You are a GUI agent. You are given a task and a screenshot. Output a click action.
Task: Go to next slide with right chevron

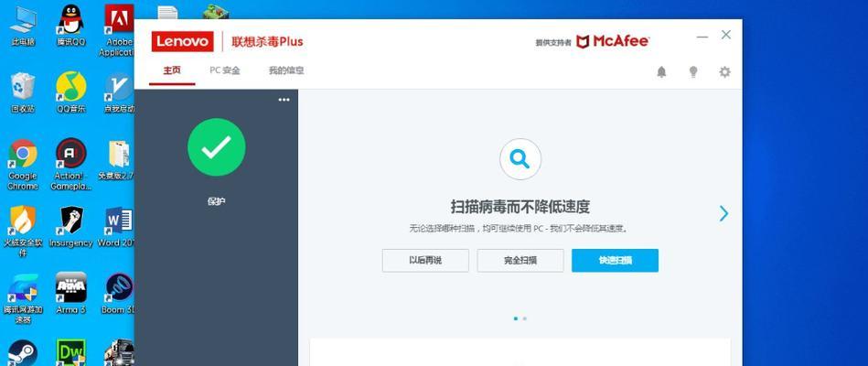click(723, 213)
